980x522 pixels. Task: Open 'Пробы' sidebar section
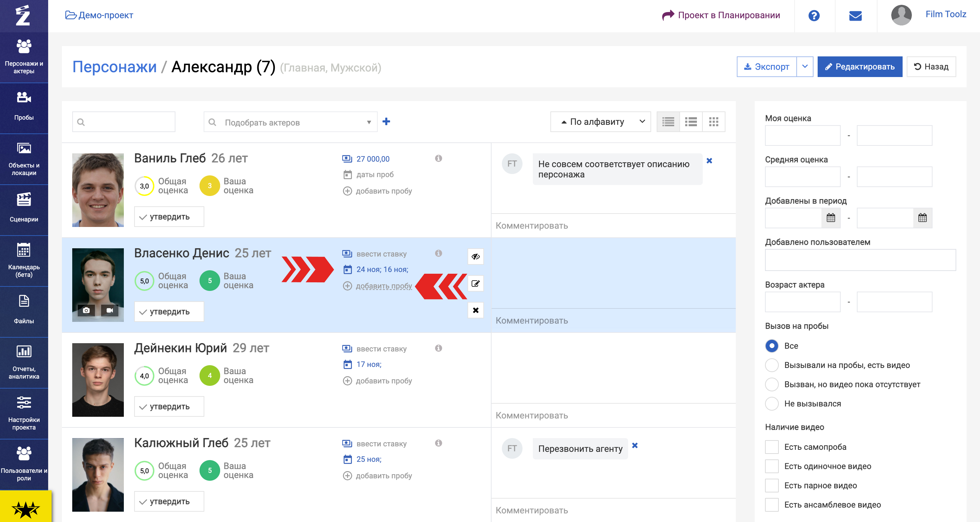point(24,108)
